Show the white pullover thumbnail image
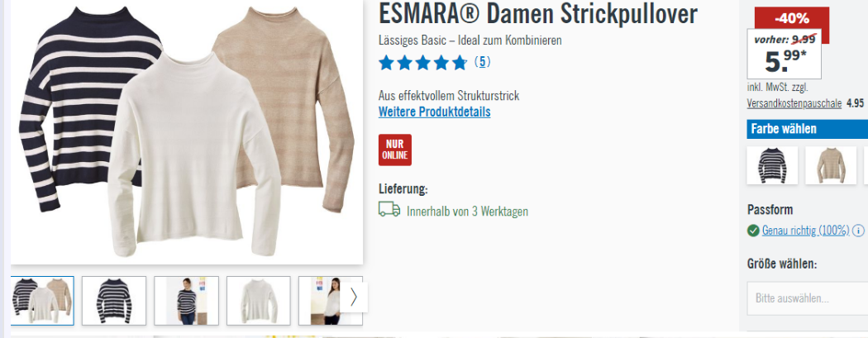This screenshot has width=868, height=338. (x=259, y=300)
